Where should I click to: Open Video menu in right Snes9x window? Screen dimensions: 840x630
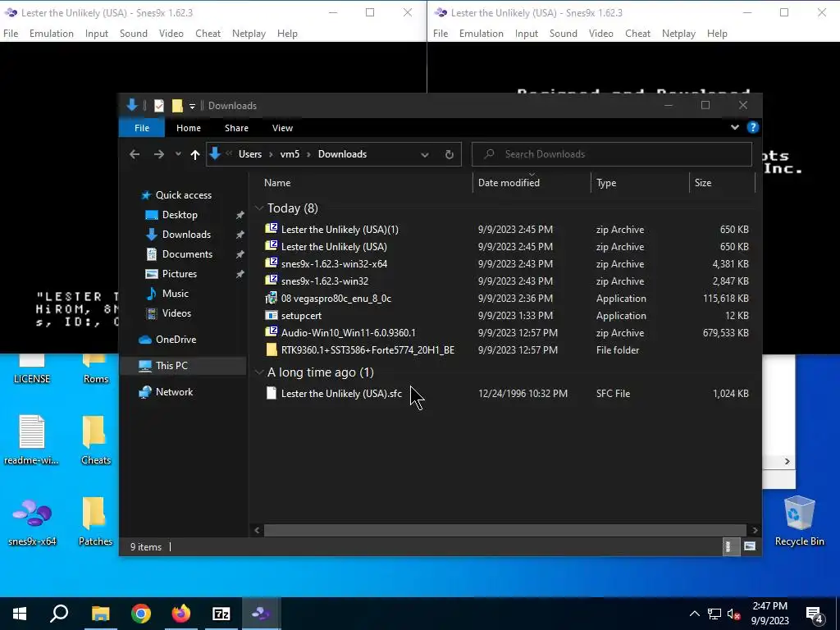(600, 33)
